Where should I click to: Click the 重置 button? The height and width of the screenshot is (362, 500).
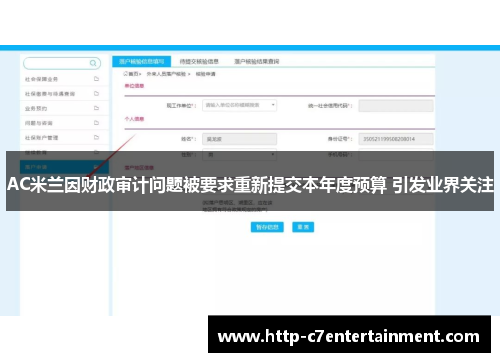click(303, 227)
